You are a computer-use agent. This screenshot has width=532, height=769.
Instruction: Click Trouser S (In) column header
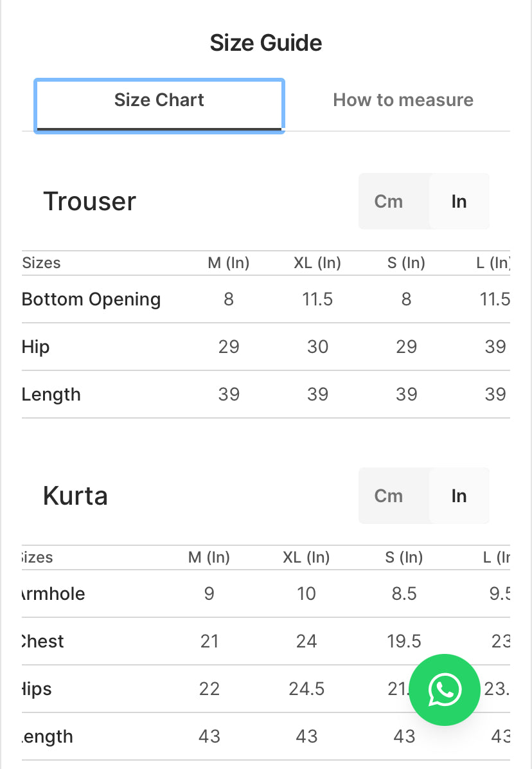(406, 263)
